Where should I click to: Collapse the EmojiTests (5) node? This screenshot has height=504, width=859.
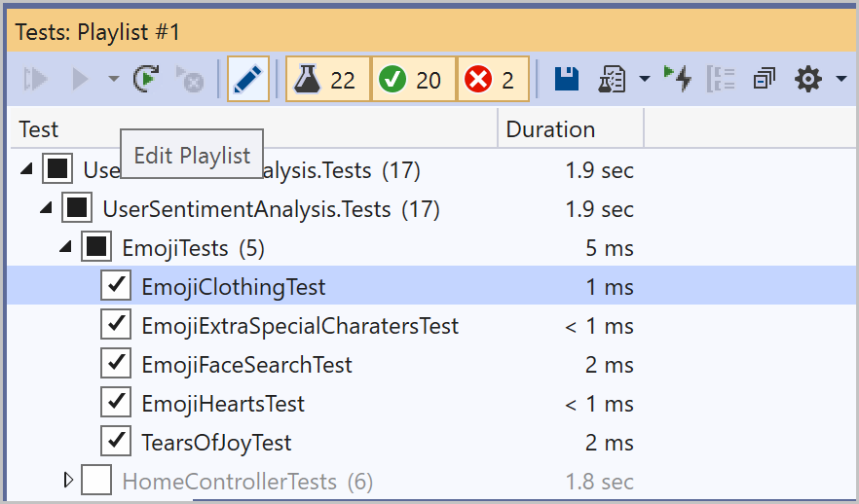(x=66, y=247)
